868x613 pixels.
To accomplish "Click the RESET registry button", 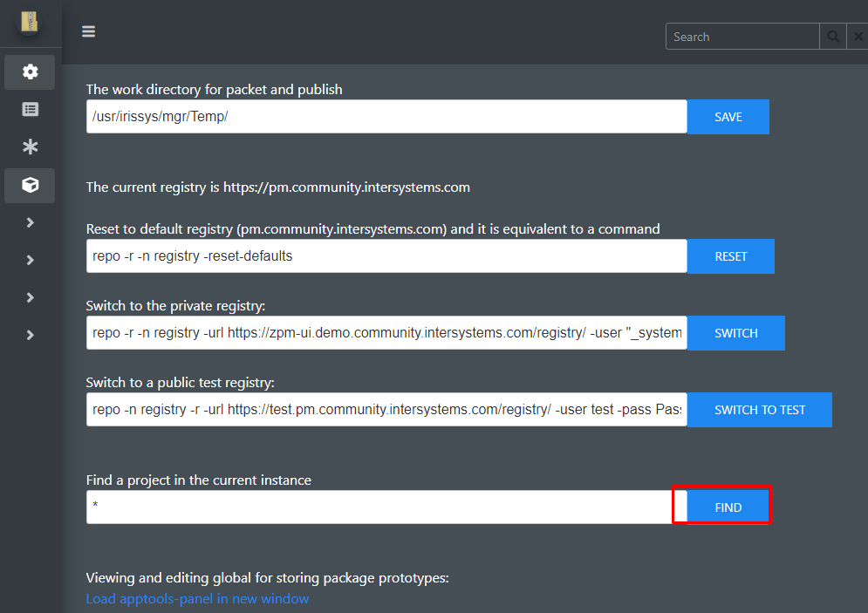I will coord(731,256).
